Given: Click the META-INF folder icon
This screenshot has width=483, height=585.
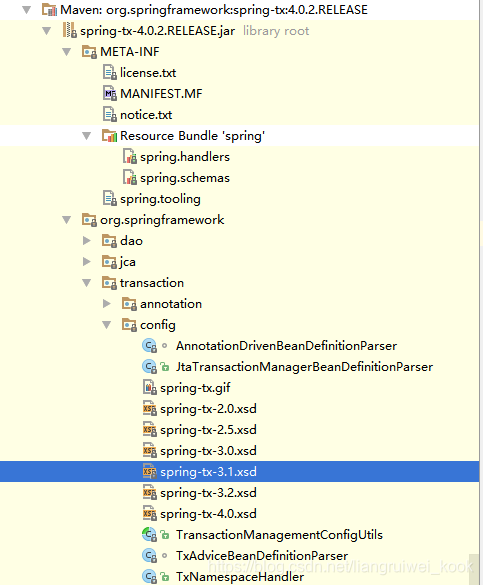Looking at the screenshot, I should 90,51.
